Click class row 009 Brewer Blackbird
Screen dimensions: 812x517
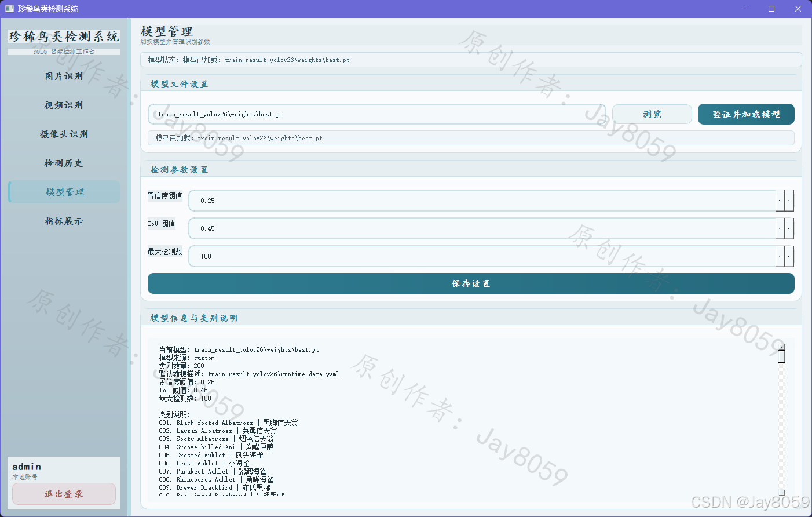coord(214,487)
